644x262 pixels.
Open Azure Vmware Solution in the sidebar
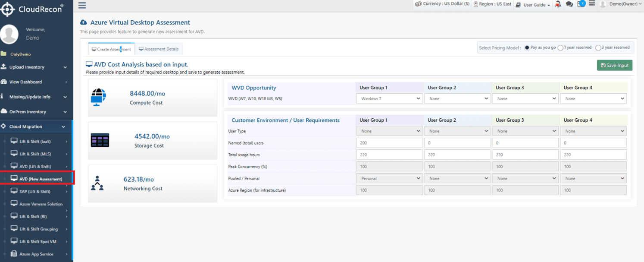tap(37, 204)
